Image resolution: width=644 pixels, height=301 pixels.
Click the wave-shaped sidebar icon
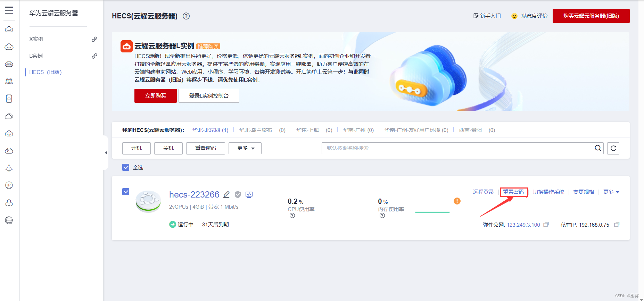[9, 81]
